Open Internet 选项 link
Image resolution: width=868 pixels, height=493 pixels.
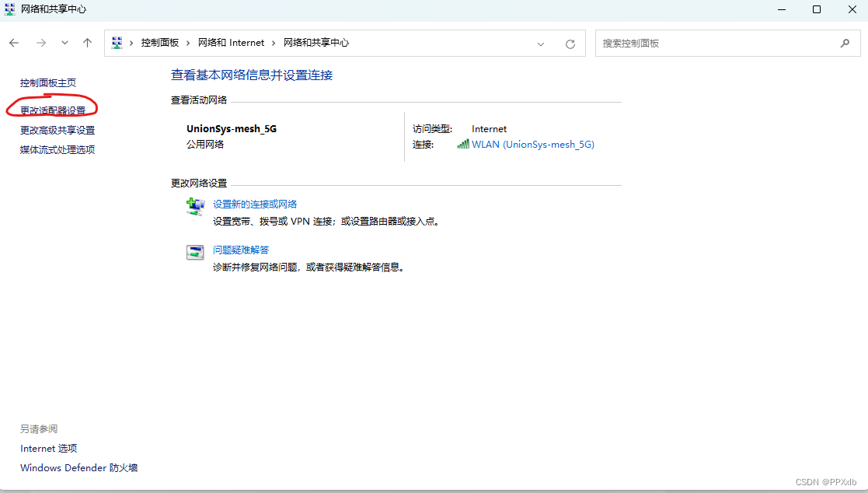click(x=49, y=449)
